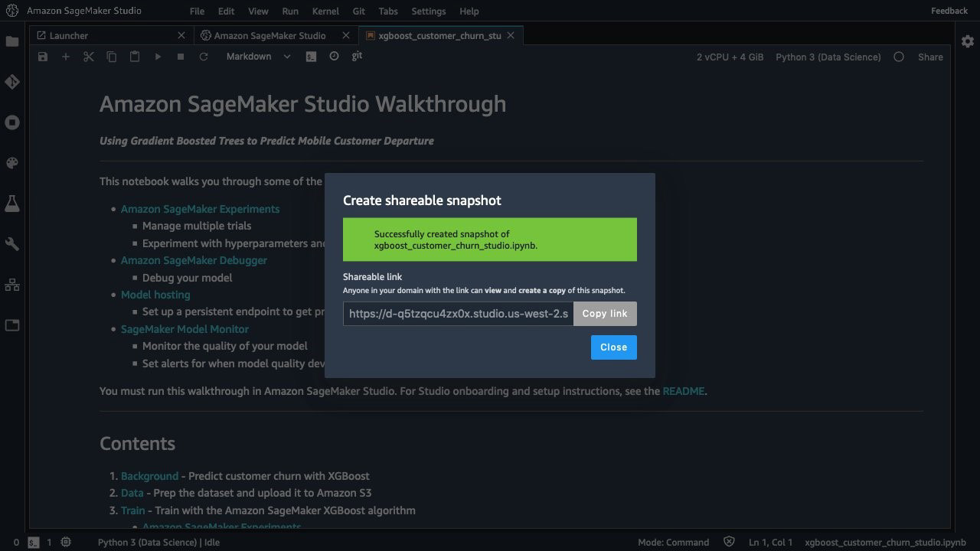Open settings gear in right sidebar

coord(968,41)
